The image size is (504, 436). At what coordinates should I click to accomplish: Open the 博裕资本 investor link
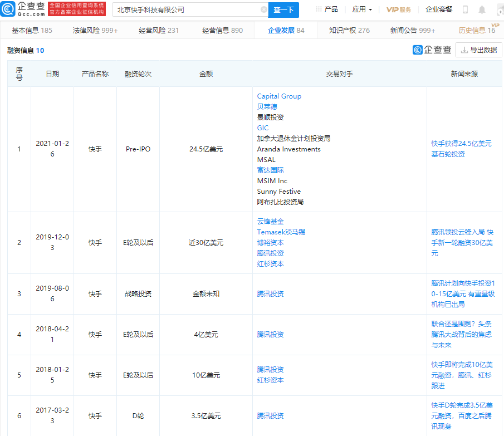tap(270, 243)
